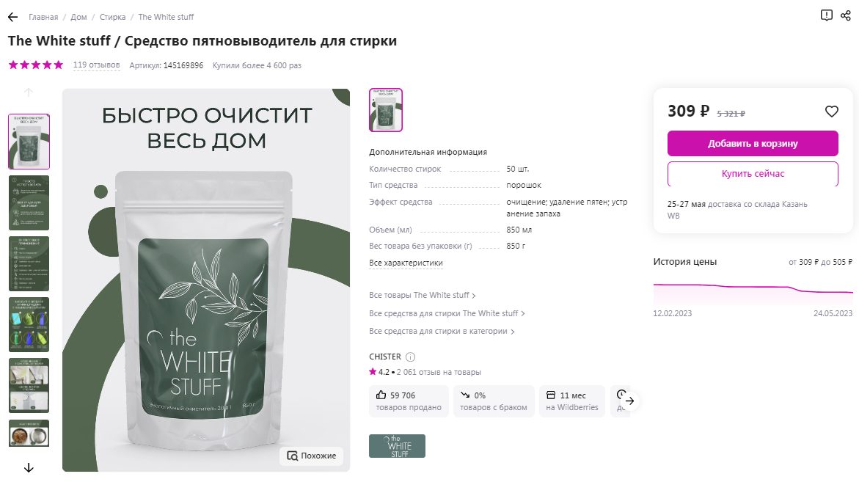
Task: Show the previous thumbnails with the up arrow
Action: (x=29, y=92)
